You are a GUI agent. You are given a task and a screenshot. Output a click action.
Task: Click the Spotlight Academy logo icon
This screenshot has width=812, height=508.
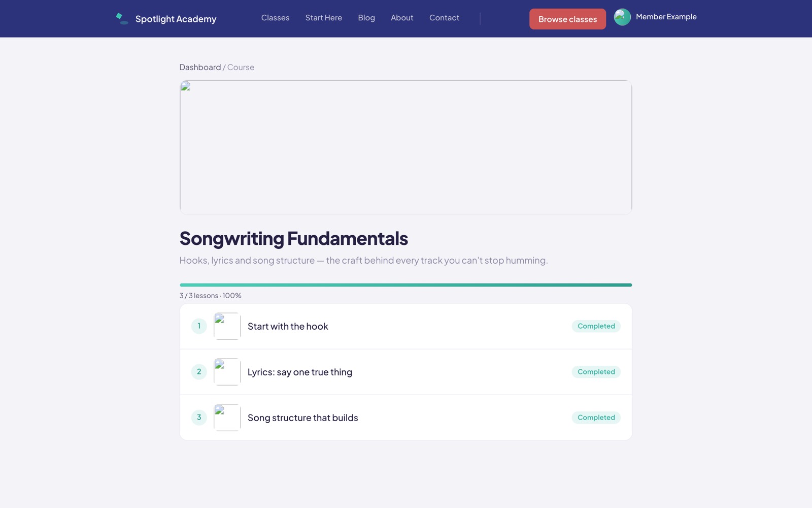coord(122,19)
